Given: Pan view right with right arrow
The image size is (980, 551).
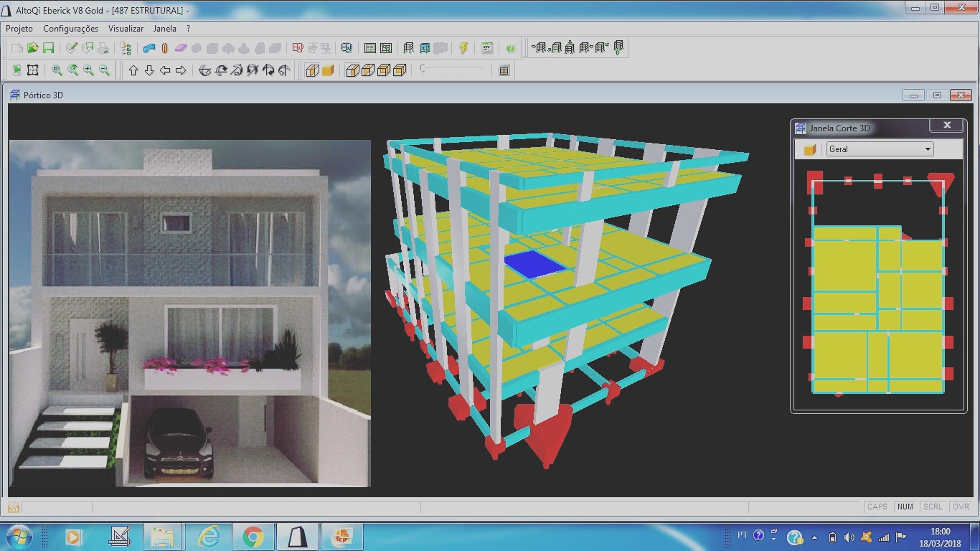Looking at the screenshot, I should point(181,70).
